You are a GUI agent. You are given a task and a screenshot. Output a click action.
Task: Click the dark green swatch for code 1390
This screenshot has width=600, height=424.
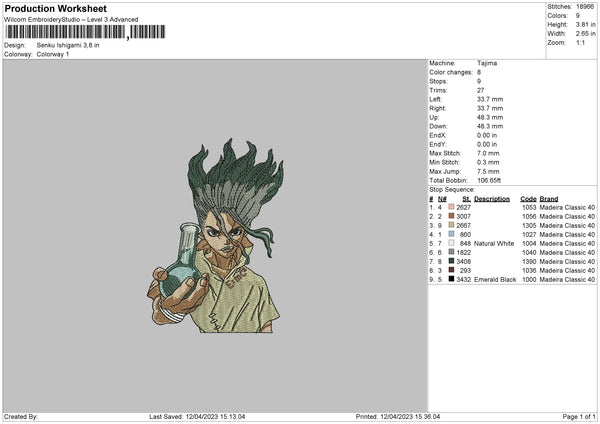click(451, 261)
